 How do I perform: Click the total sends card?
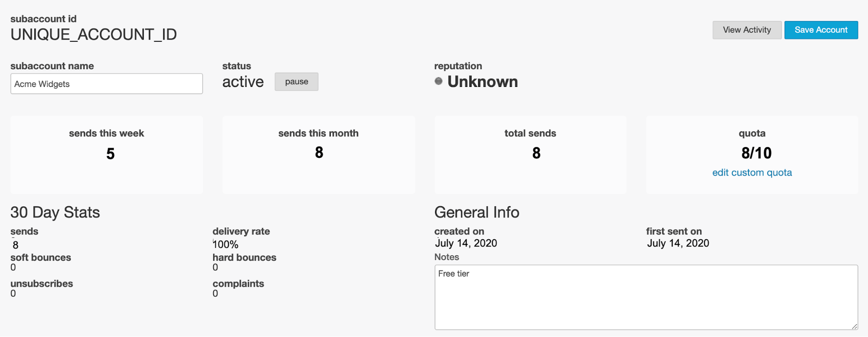[x=530, y=154]
